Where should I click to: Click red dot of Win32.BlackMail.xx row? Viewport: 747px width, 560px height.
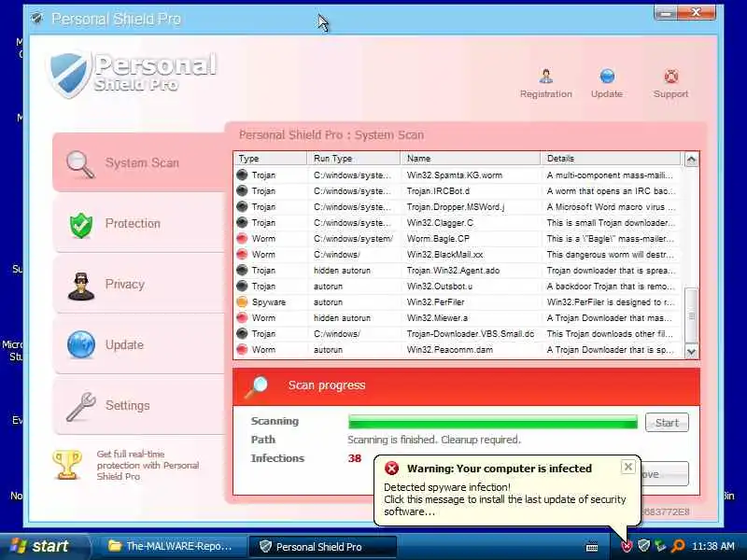[242, 254]
